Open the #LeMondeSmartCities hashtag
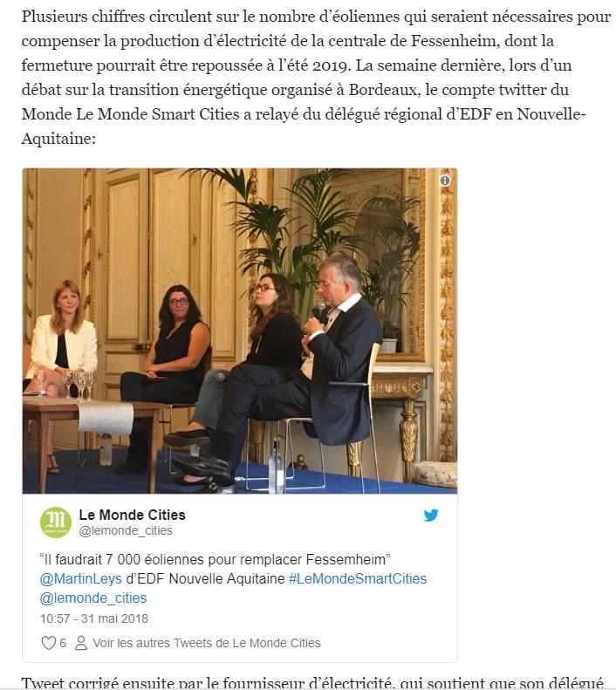Image resolution: width=616 pixels, height=690 pixels. point(357,578)
